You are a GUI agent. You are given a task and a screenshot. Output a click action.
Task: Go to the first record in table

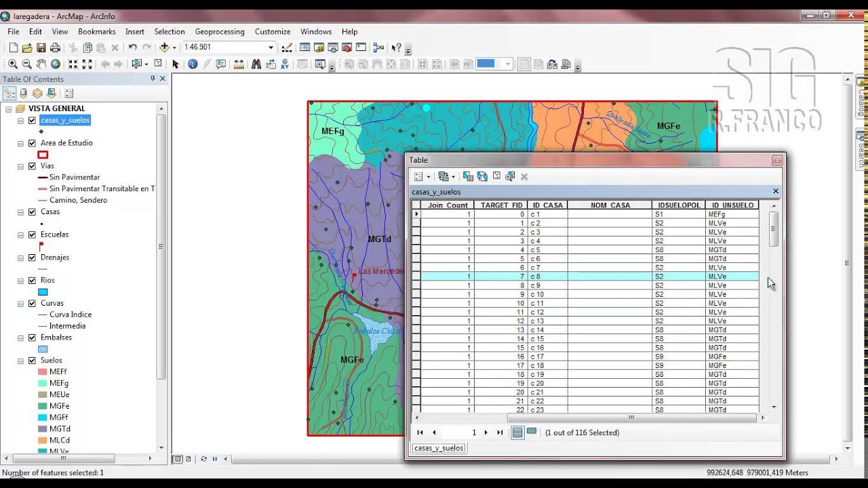(420, 432)
